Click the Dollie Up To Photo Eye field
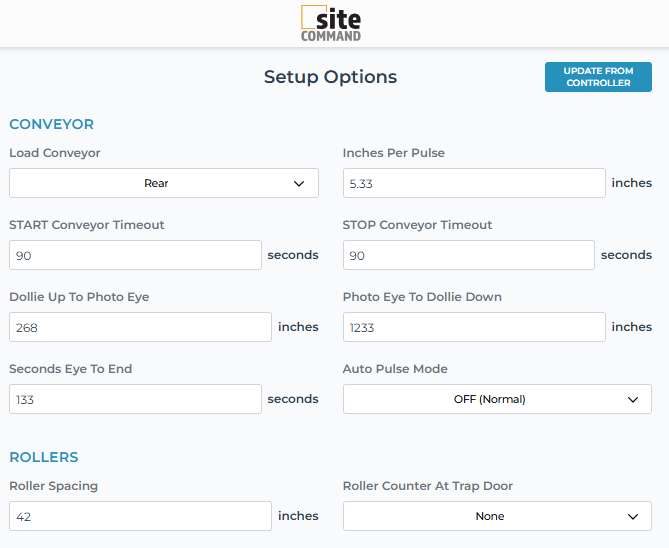The width and height of the screenshot is (669, 548). click(x=140, y=327)
